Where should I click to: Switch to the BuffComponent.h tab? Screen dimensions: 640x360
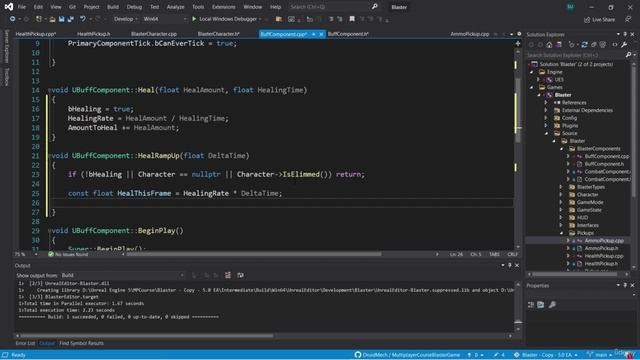(348, 34)
